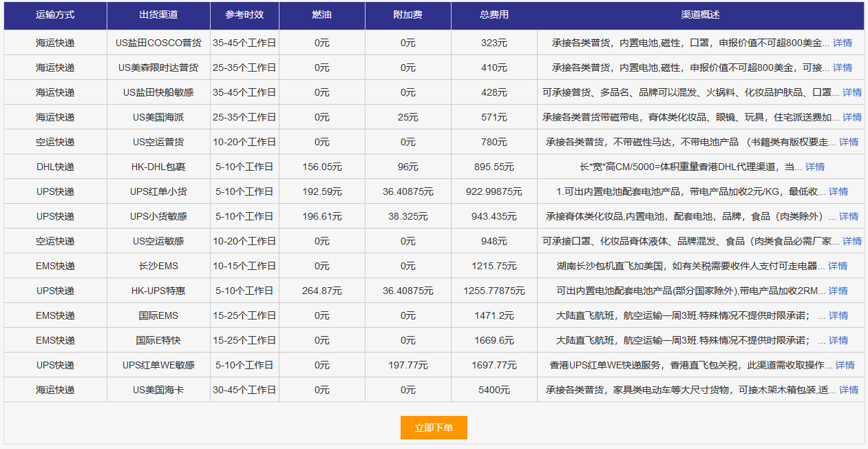
Task: Click the 197.77元 surcharge cell
Action: pyautogui.click(x=408, y=365)
